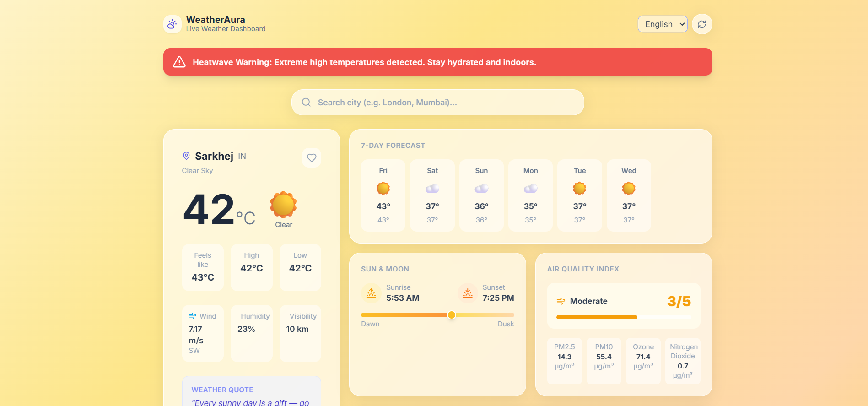Image resolution: width=868 pixels, height=406 pixels.
Task: Click the Heatwave Warning message text
Action: [364, 62]
